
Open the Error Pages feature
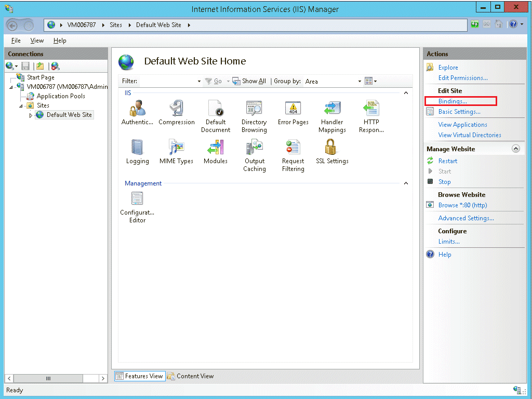[293, 112]
